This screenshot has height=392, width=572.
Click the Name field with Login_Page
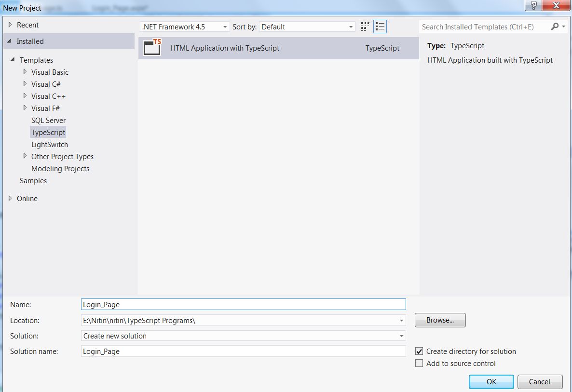coord(244,304)
